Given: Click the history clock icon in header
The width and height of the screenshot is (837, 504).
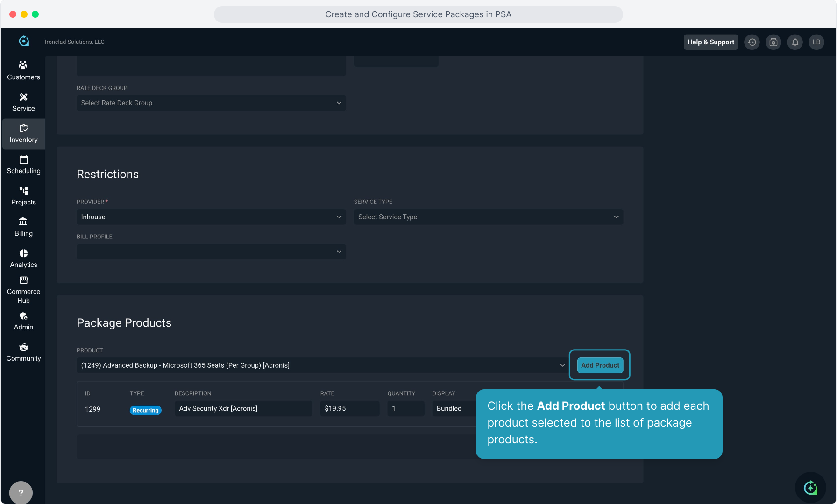Looking at the screenshot, I should [x=752, y=42].
